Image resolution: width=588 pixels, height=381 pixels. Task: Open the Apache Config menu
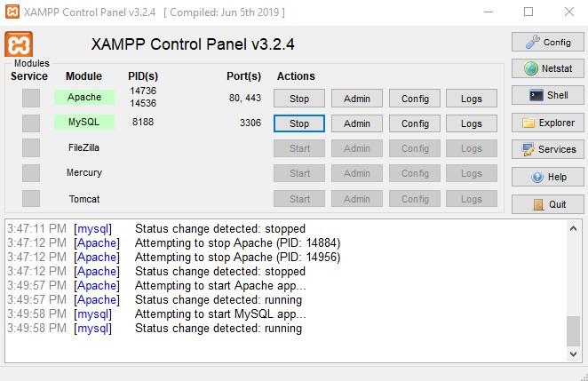click(x=415, y=99)
